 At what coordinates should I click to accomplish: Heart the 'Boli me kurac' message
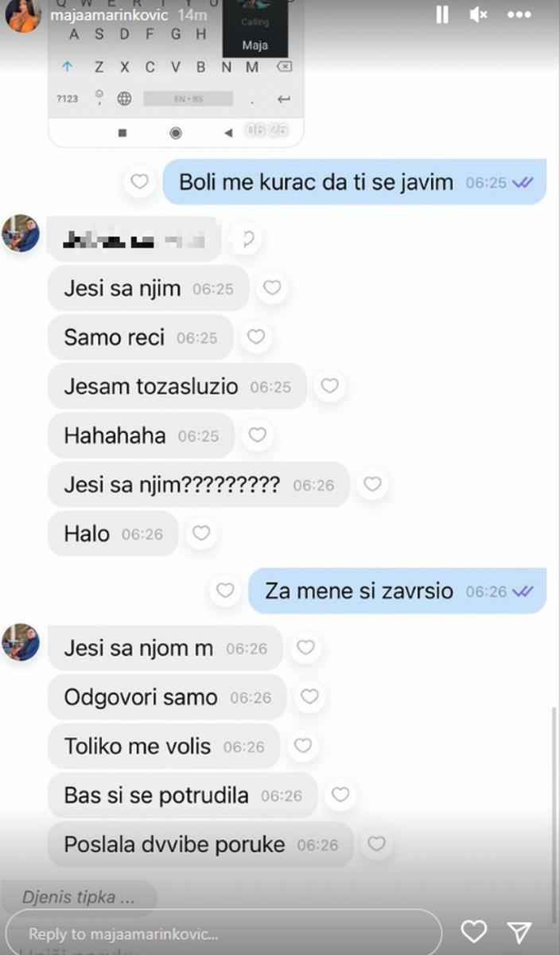(139, 182)
